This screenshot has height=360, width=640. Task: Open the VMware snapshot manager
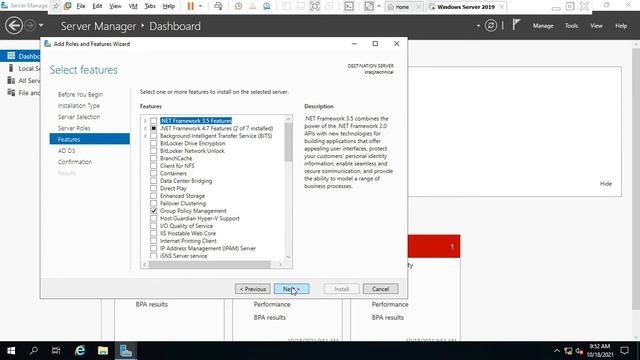point(267,6)
